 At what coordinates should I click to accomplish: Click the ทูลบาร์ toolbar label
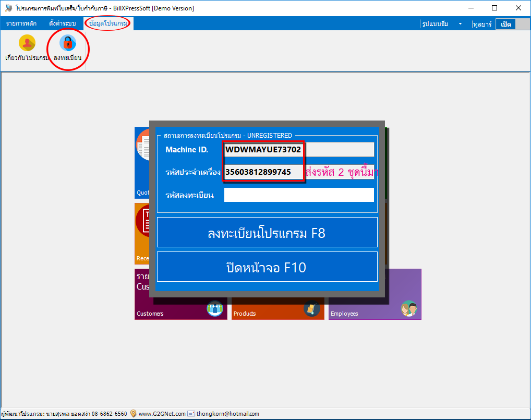point(482,24)
